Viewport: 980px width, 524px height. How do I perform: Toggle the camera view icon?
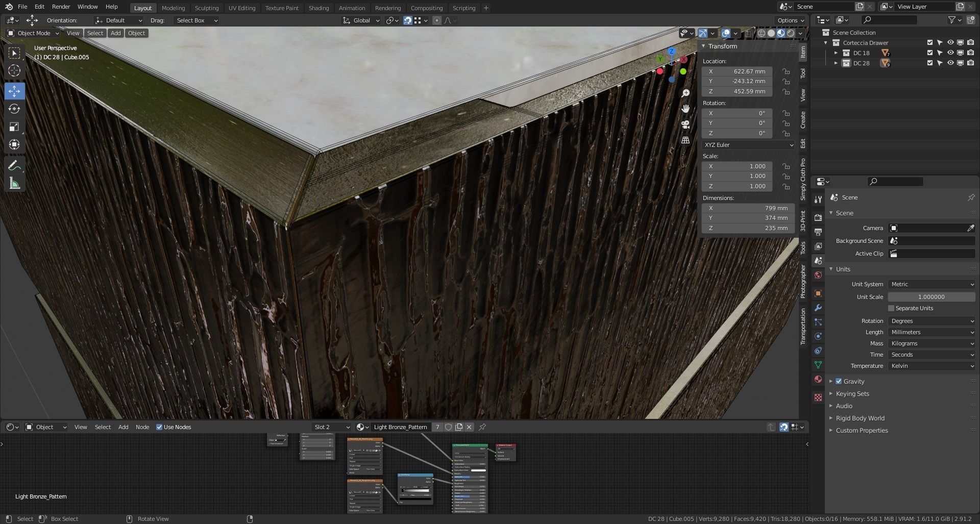pyautogui.click(x=685, y=124)
